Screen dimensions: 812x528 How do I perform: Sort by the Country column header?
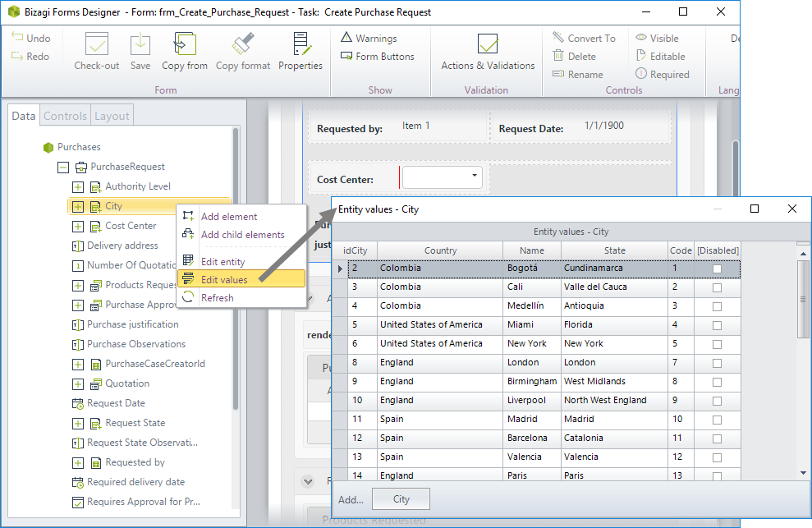[440, 250]
